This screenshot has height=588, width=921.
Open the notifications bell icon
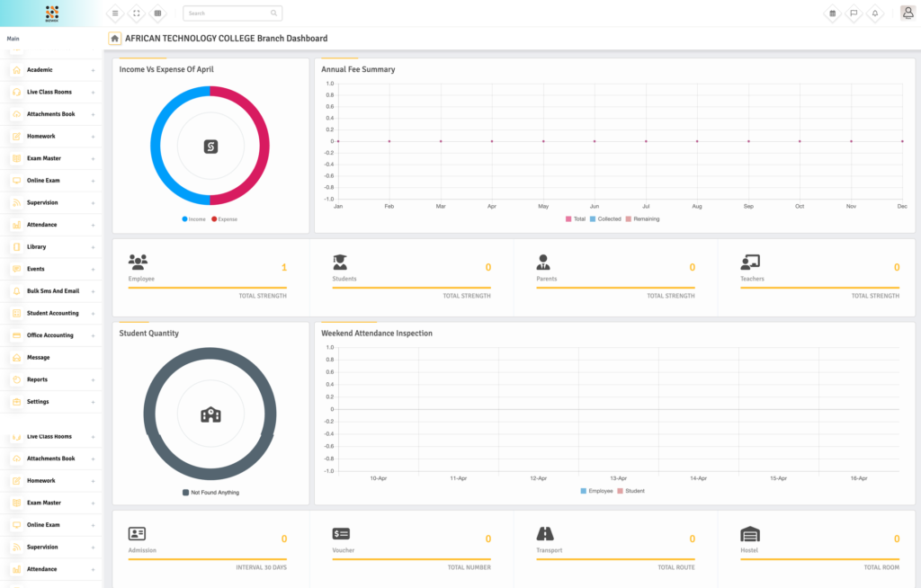pyautogui.click(x=875, y=13)
